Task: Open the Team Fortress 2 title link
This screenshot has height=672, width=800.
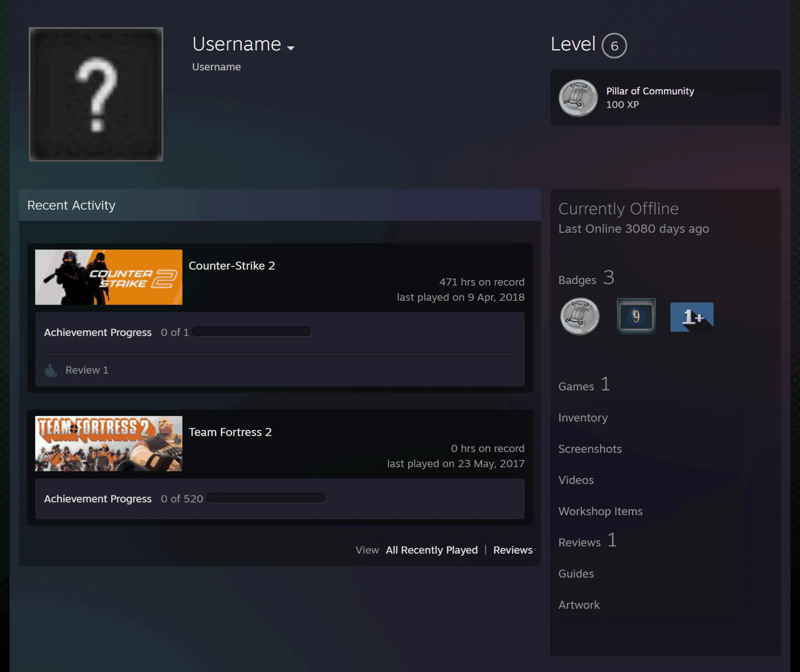Action: point(230,432)
